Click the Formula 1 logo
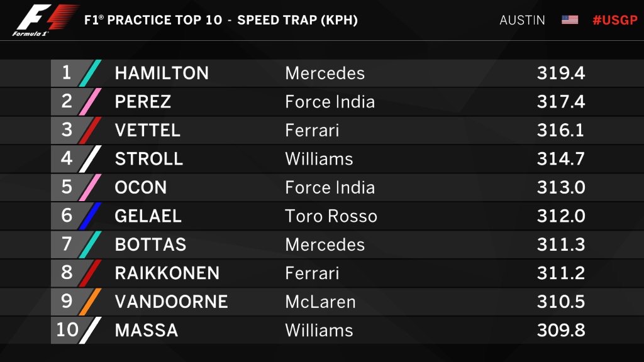The height and width of the screenshot is (362, 644). (44, 19)
